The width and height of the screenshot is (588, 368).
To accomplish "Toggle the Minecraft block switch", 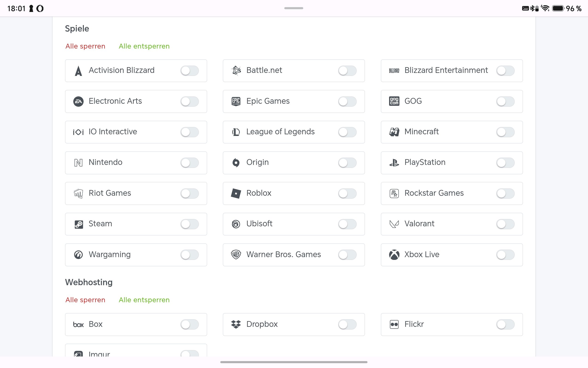I will click(505, 132).
